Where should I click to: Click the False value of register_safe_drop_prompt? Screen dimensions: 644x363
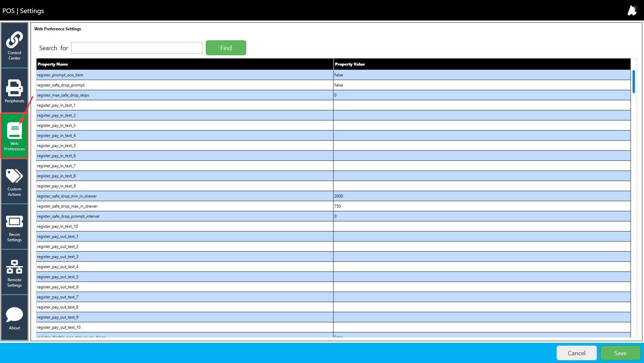tap(339, 85)
